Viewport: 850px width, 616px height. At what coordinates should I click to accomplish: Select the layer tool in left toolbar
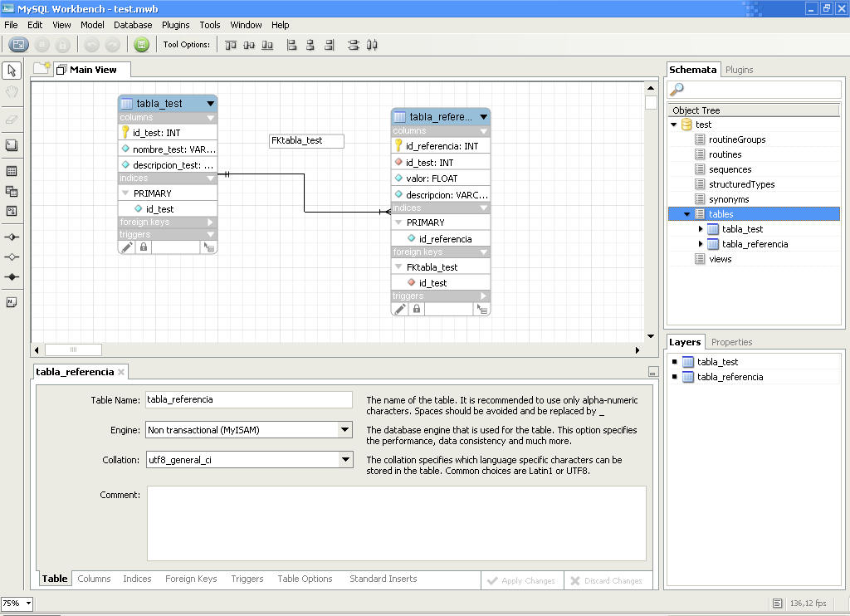[12, 145]
